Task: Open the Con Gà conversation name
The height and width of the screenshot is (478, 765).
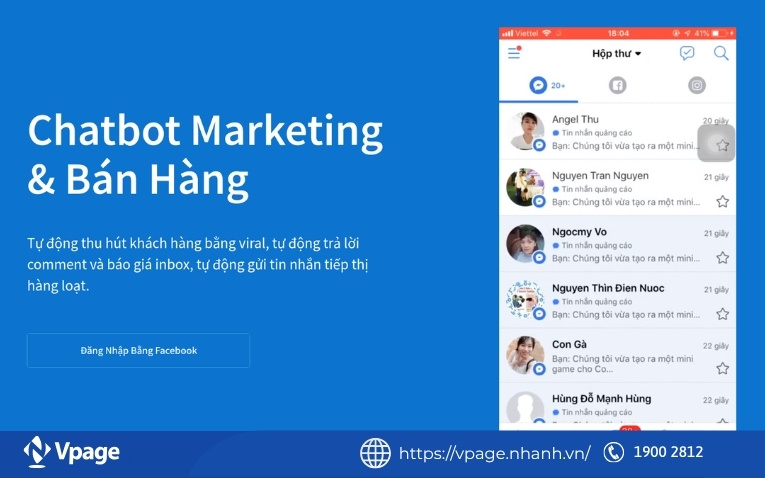Action: pyautogui.click(x=569, y=344)
